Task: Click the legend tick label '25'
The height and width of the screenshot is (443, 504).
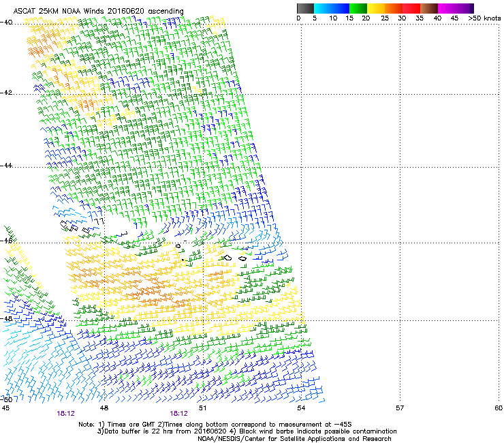Action: point(385,18)
